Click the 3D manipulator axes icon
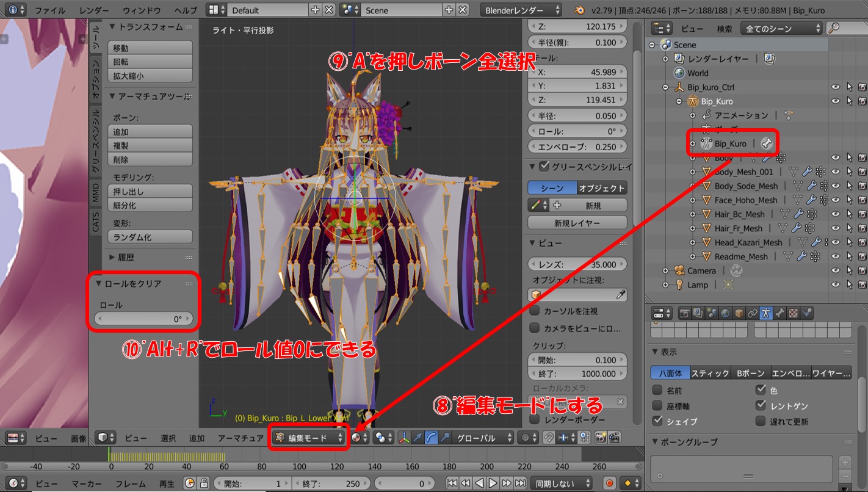Image resolution: width=868 pixels, height=492 pixels. pyautogui.click(x=403, y=438)
